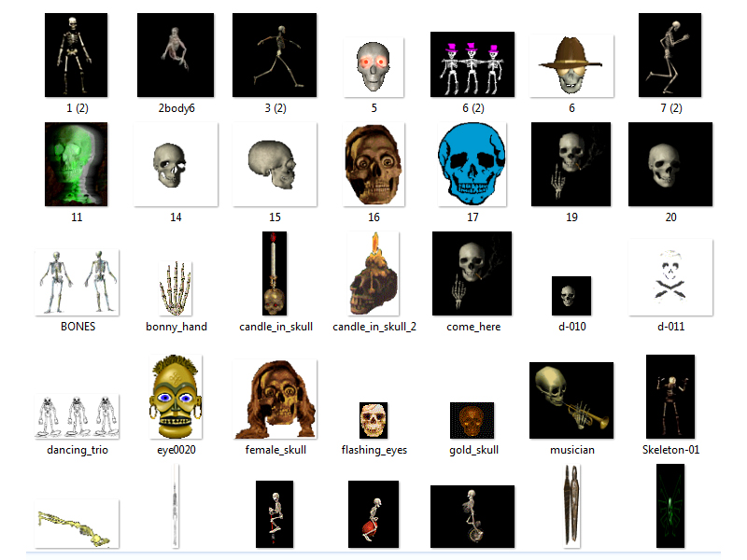Click the green glowing skull thumbnail 11
The image size is (747, 560).
[77, 164]
